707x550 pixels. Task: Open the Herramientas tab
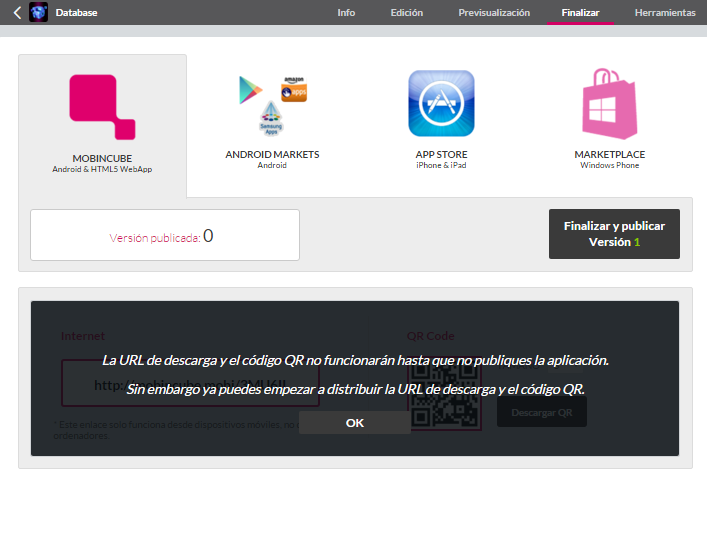tap(665, 13)
